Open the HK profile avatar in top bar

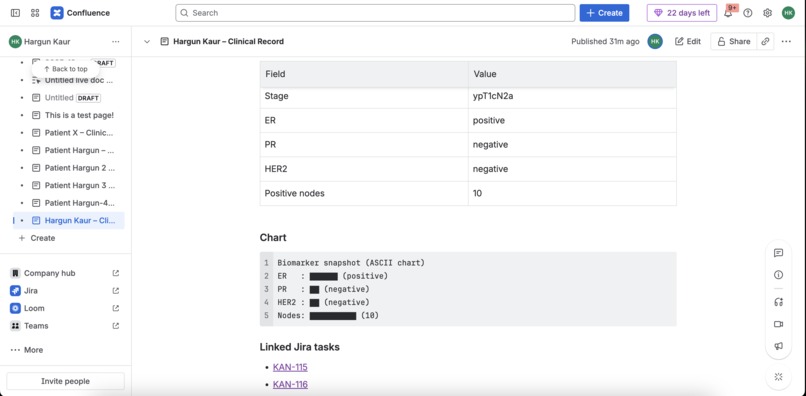(x=788, y=13)
